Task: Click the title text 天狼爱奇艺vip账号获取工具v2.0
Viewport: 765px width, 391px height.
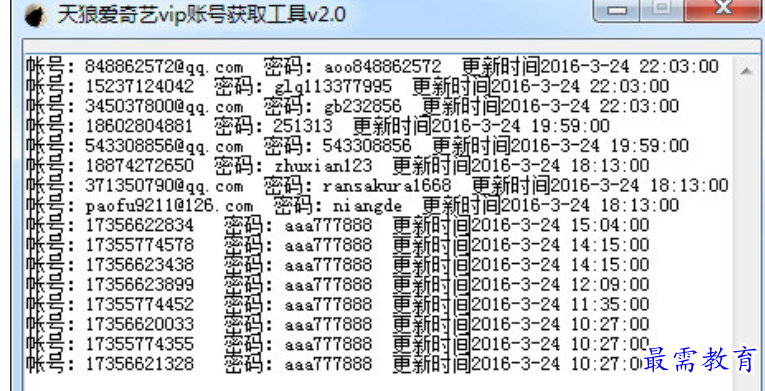Action: [x=201, y=14]
